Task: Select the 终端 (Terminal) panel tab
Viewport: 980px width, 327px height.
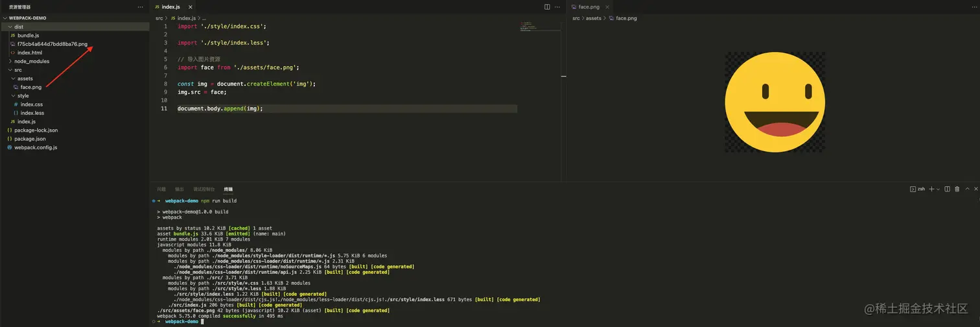Action: (x=228, y=189)
